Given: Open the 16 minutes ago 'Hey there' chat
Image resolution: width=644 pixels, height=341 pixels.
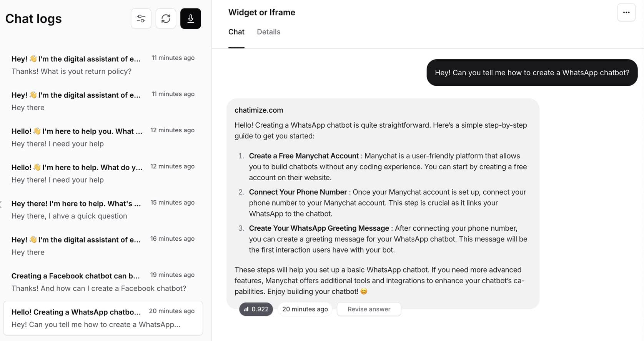Looking at the screenshot, I should [x=103, y=246].
